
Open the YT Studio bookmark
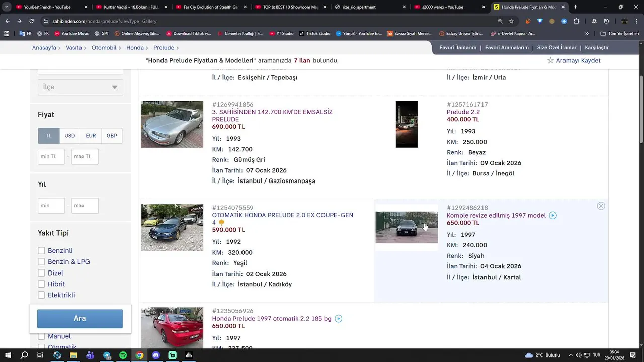tap(281, 34)
